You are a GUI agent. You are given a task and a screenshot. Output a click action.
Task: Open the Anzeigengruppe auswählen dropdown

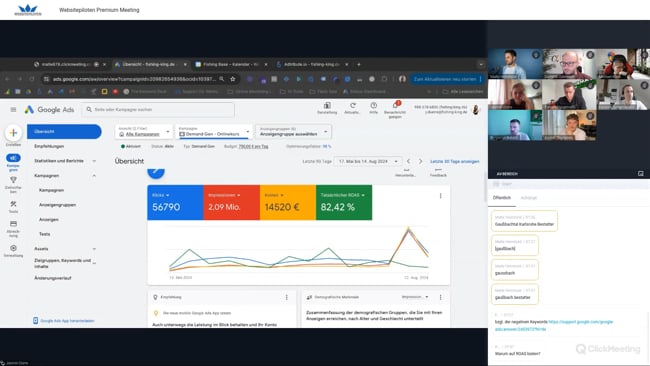click(293, 132)
